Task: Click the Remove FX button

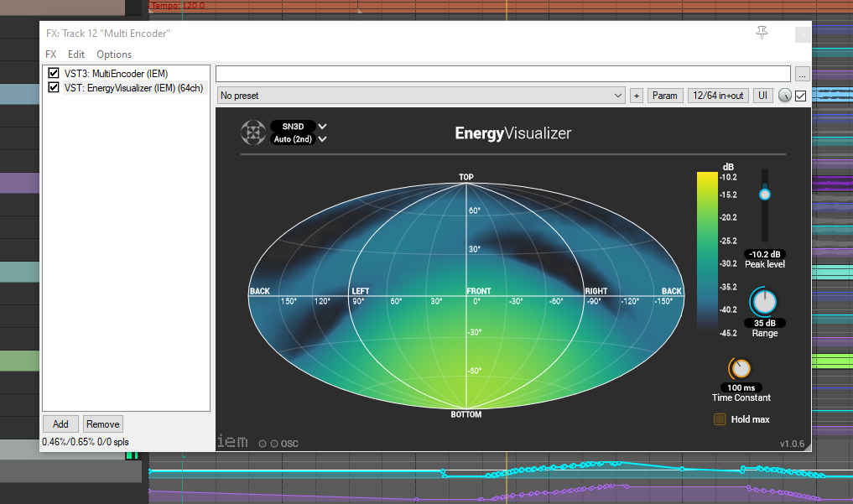Action: (x=103, y=424)
